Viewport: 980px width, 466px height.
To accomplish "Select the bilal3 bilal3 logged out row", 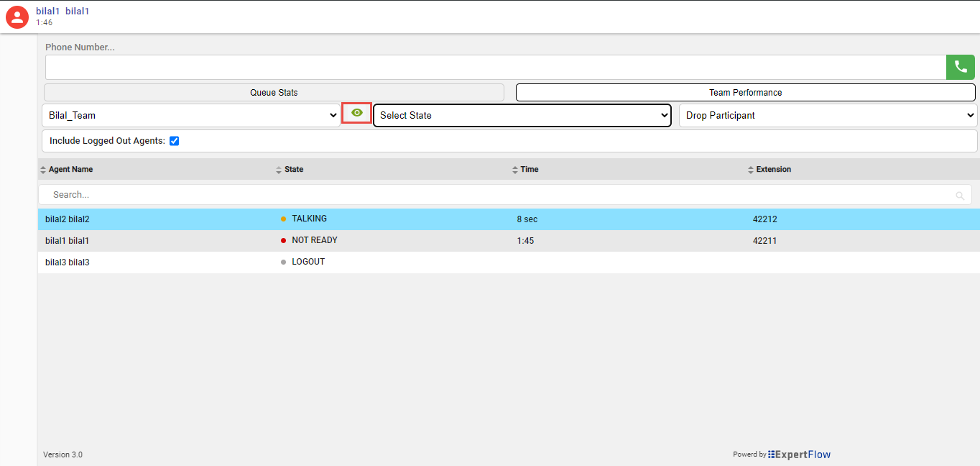I will pyautogui.click(x=68, y=262).
